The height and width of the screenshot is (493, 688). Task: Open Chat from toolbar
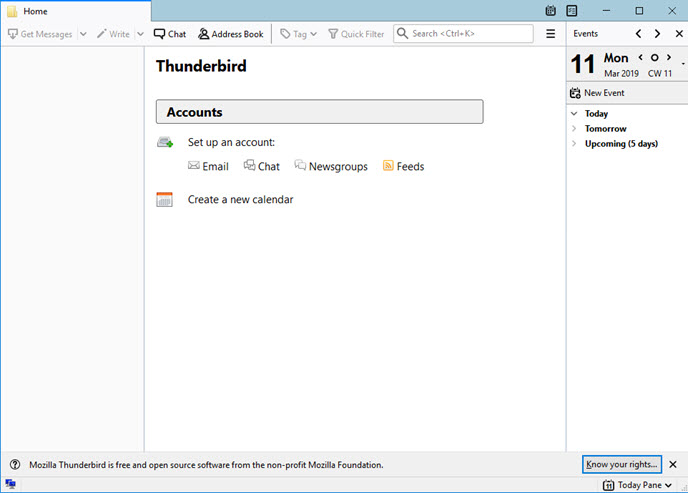pos(170,34)
